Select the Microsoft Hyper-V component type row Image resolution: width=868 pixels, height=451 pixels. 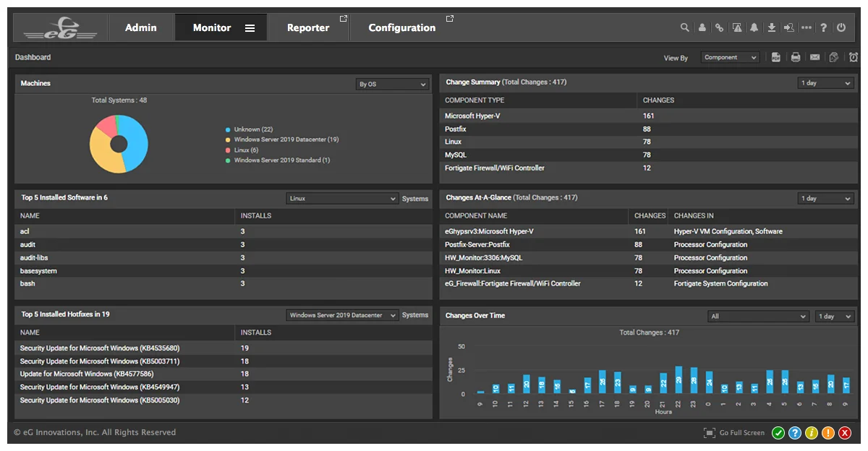649,116
